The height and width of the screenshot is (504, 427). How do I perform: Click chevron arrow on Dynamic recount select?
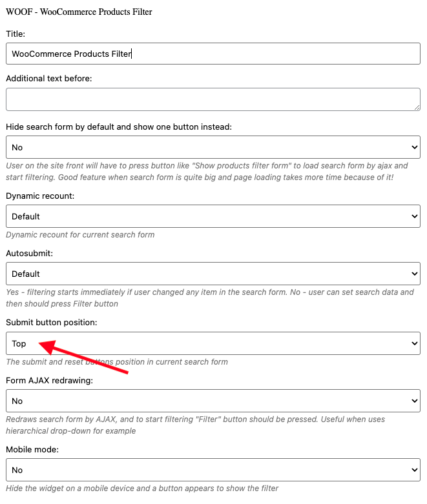click(x=415, y=216)
